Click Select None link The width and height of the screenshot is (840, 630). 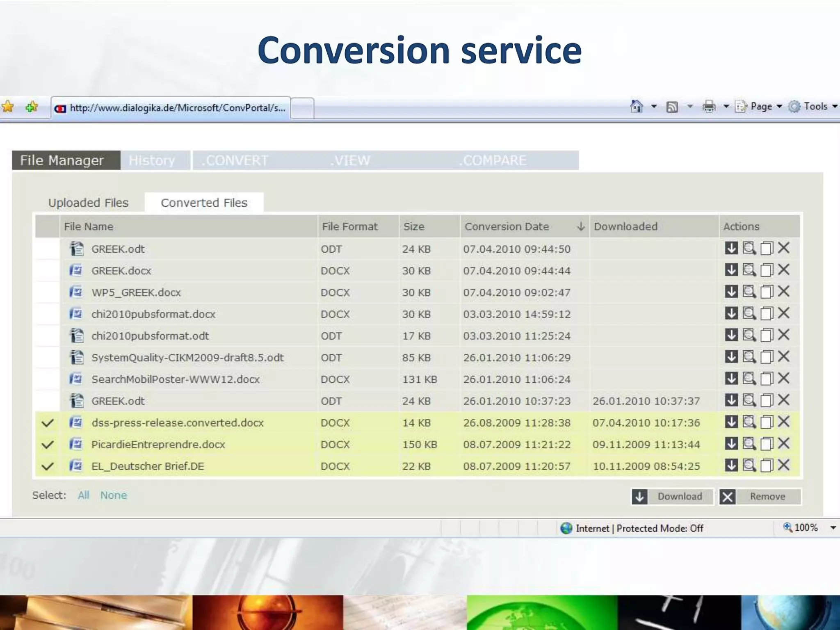(114, 495)
